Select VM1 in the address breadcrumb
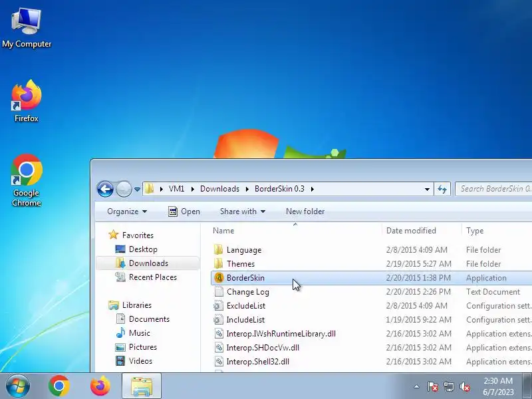Image resolution: width=532 pixels, height=399 pixels. click(x=176, y=189)
